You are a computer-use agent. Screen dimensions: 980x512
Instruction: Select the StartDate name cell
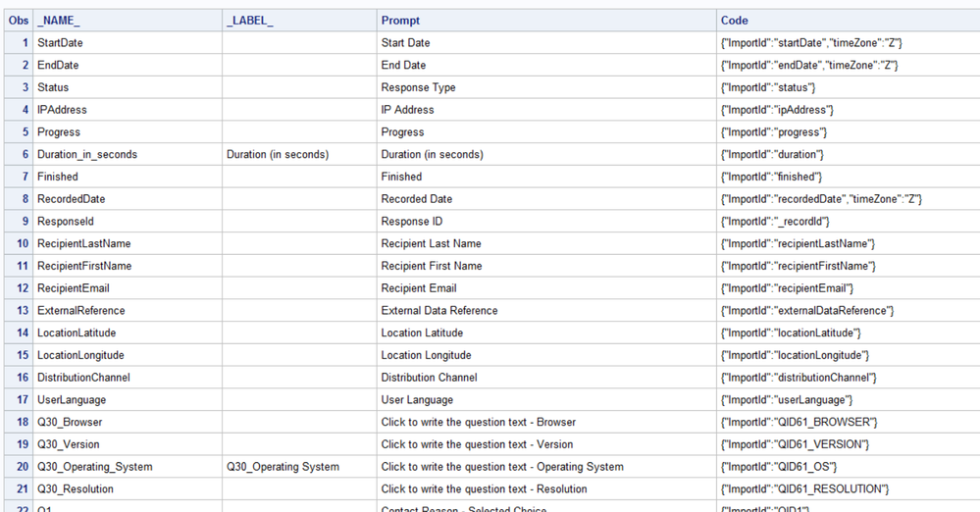(x=60, y=43)
